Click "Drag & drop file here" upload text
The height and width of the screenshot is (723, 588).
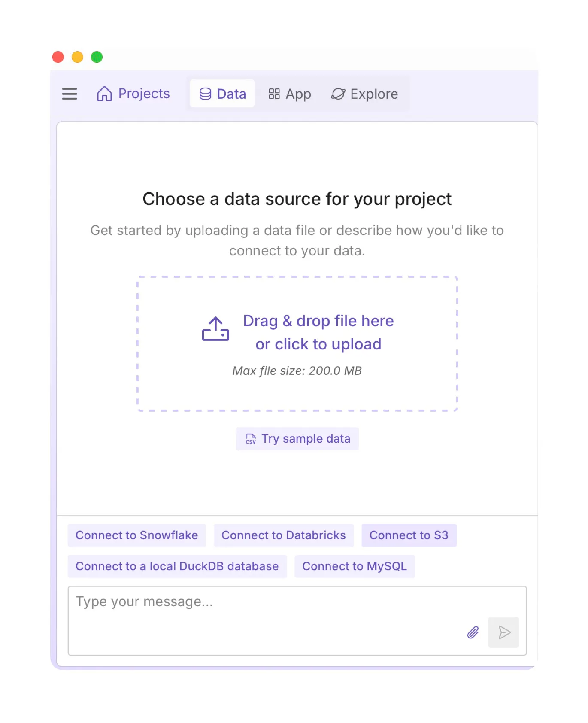(x=318, y=321)
